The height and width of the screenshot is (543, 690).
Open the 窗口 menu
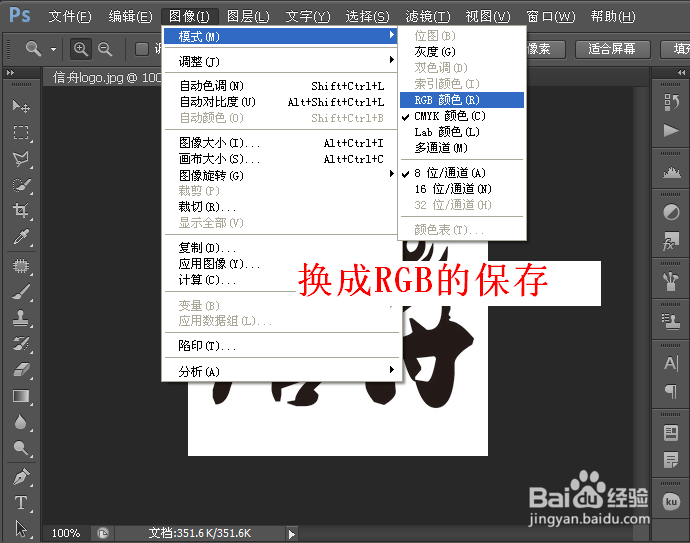551,16
